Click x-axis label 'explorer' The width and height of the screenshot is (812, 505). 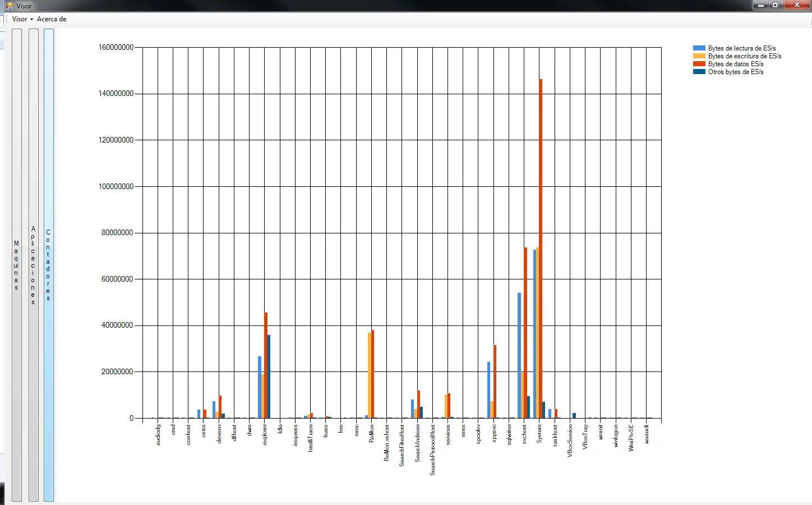pos(265,435)
